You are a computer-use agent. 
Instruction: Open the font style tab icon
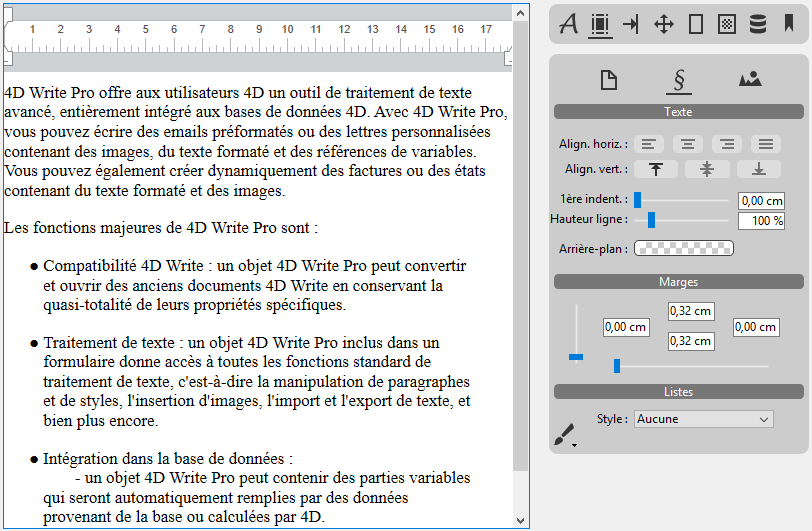(569, 24)
